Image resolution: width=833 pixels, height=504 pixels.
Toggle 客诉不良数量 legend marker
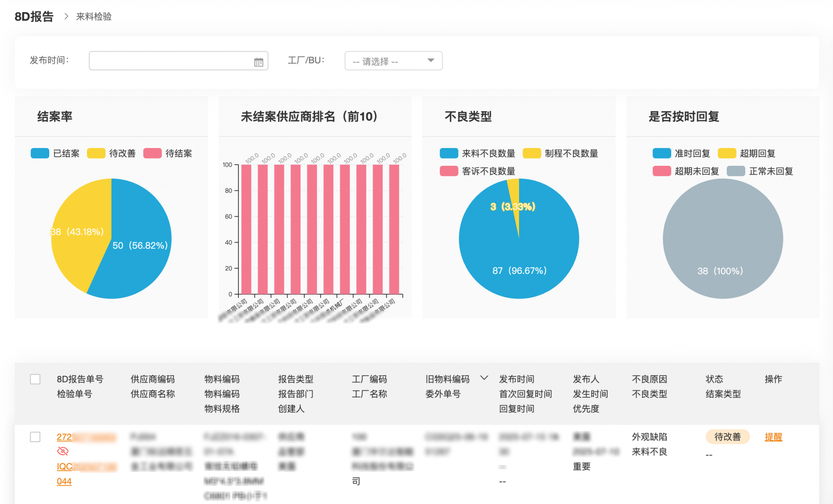pyautogui.click(x=449, y=171)
